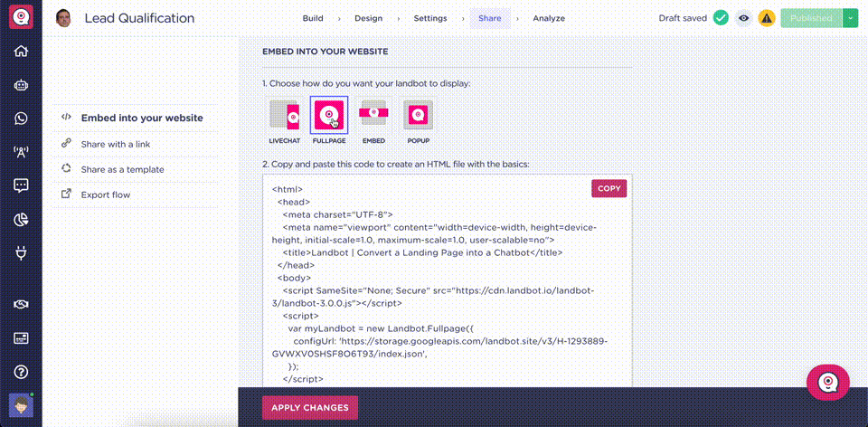The height and width of the screenshot is (427, 868).
Task: Click the eye preview icon
Action: pos(744,18)
